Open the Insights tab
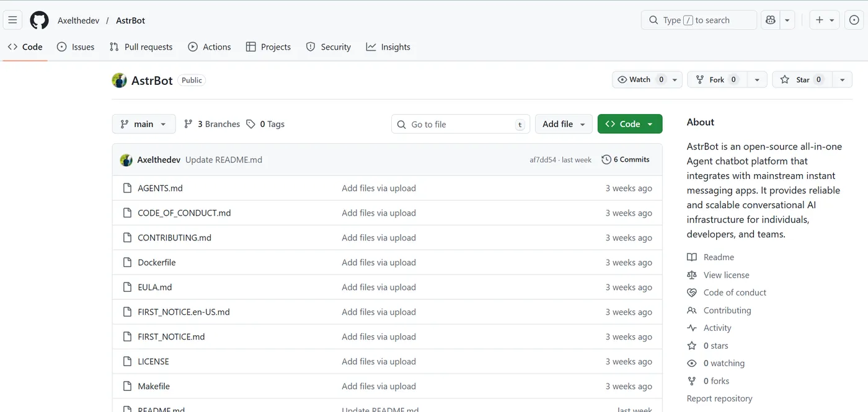 (x=388, y=47)
